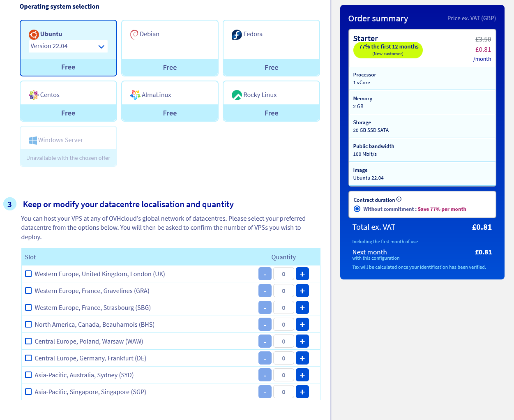Enable the Frankfurt (DE) datacentre checkbox
Image resolution: width=514 pixels, height=420 pixels.
(x=28, y=358)
